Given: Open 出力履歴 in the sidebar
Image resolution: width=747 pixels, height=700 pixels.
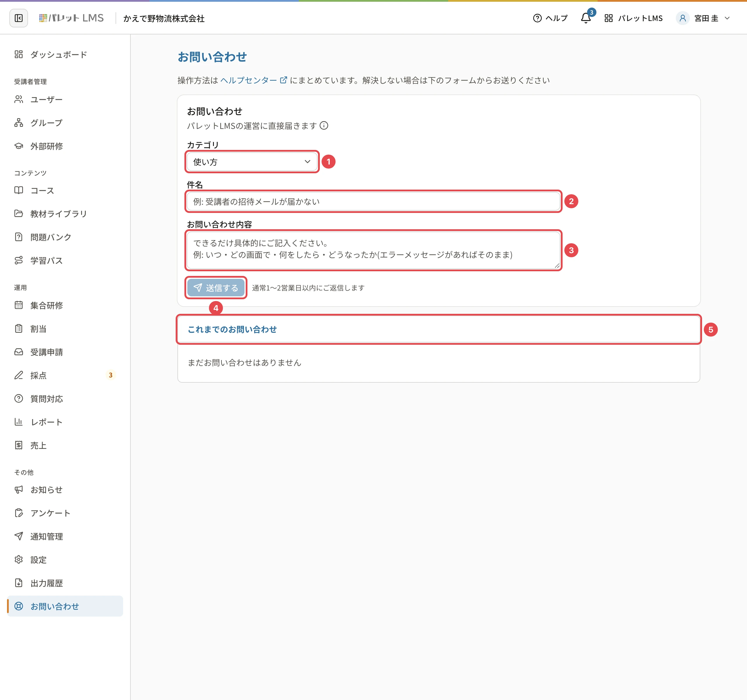Looking at the screenshot, I should click(x=65, y=583).
